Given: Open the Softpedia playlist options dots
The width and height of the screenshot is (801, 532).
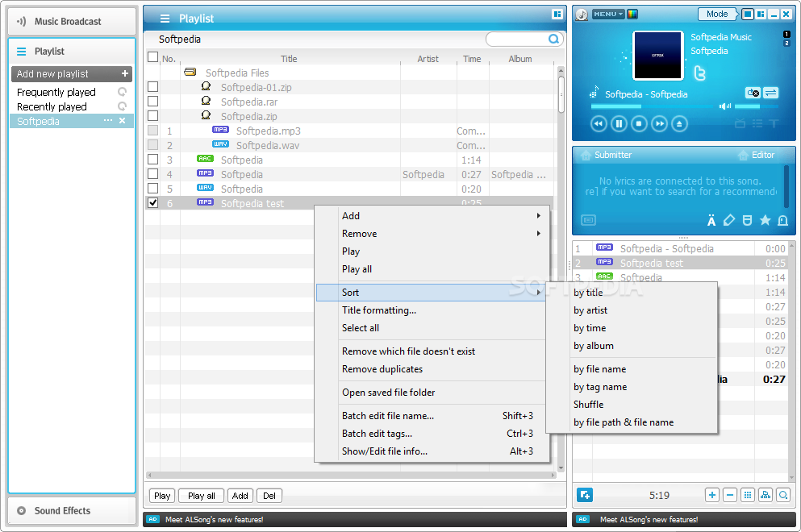Looking at the screenshot, I should pyautogui.click(x=108, y=120).
